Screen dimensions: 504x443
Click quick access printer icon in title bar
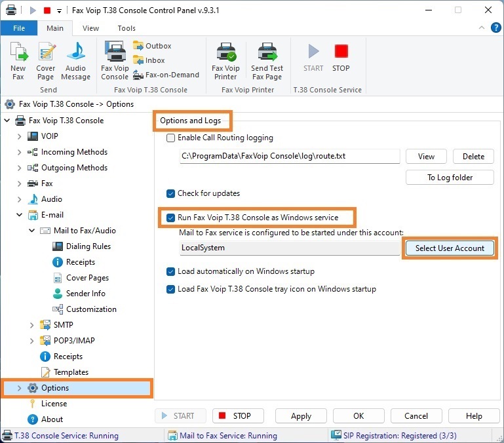[x=11, y=10]
